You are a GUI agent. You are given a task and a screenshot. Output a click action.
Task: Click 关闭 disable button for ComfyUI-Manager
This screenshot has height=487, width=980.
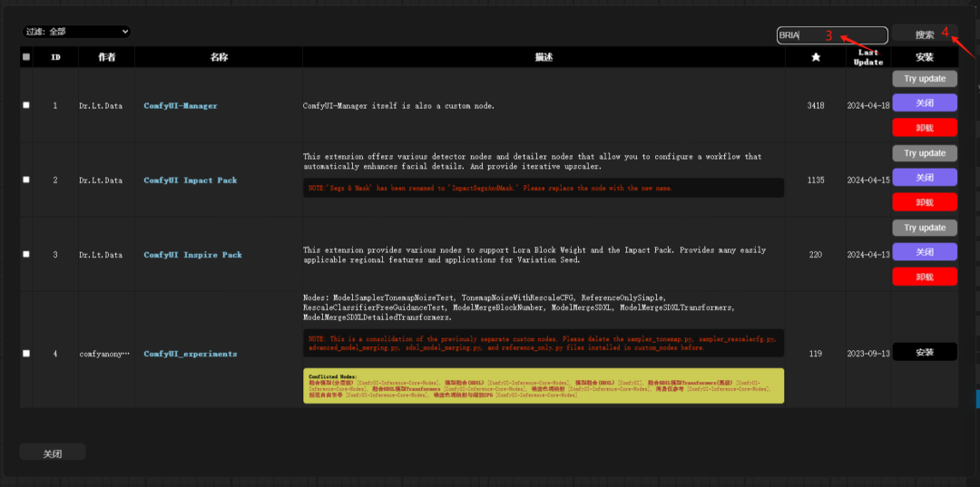(x=925, y=103)
